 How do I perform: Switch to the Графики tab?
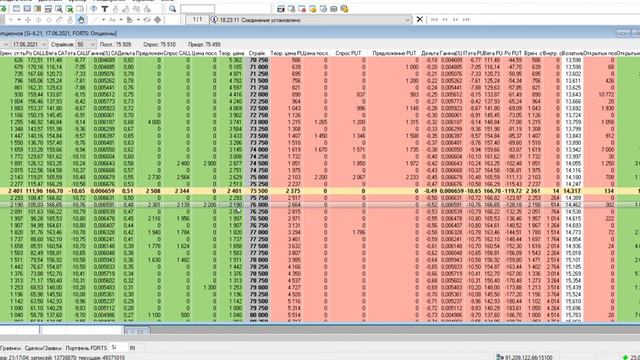click(x=11, y=348)
